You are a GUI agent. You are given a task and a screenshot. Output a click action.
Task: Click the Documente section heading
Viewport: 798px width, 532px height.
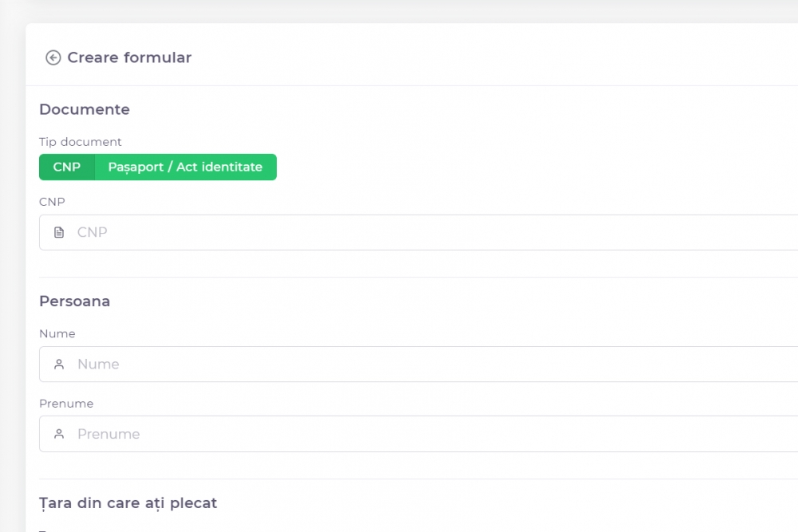(85, 109)
